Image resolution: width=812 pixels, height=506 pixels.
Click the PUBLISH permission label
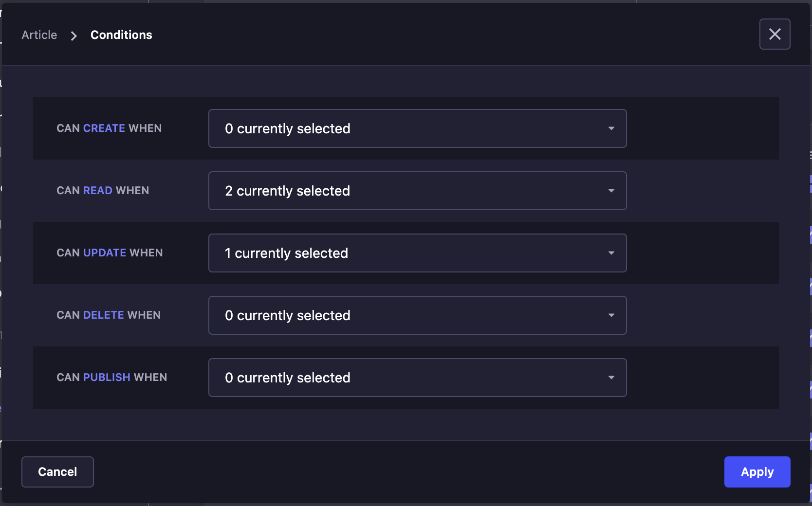(106, 377)
